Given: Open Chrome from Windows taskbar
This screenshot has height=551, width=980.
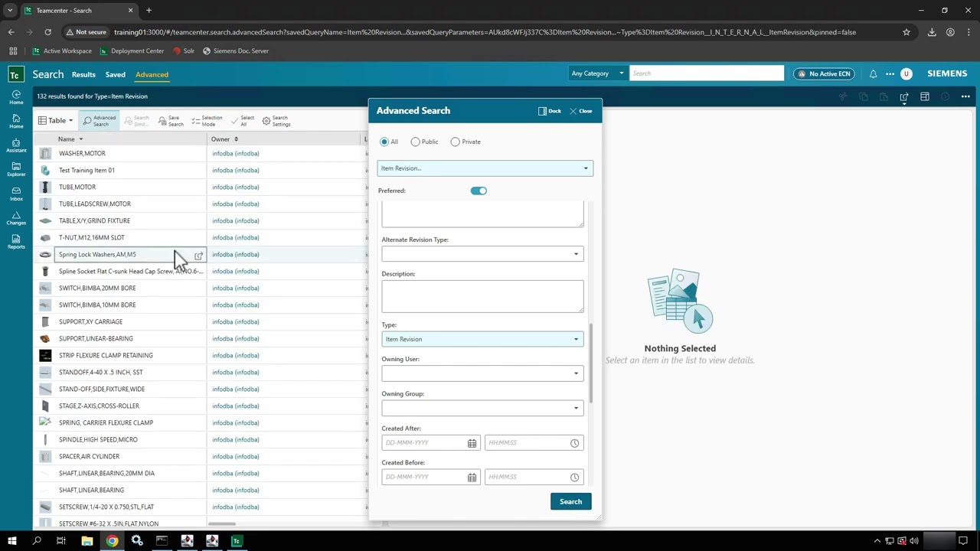Looking at the screenshot, I should click(x=112, y=541).
